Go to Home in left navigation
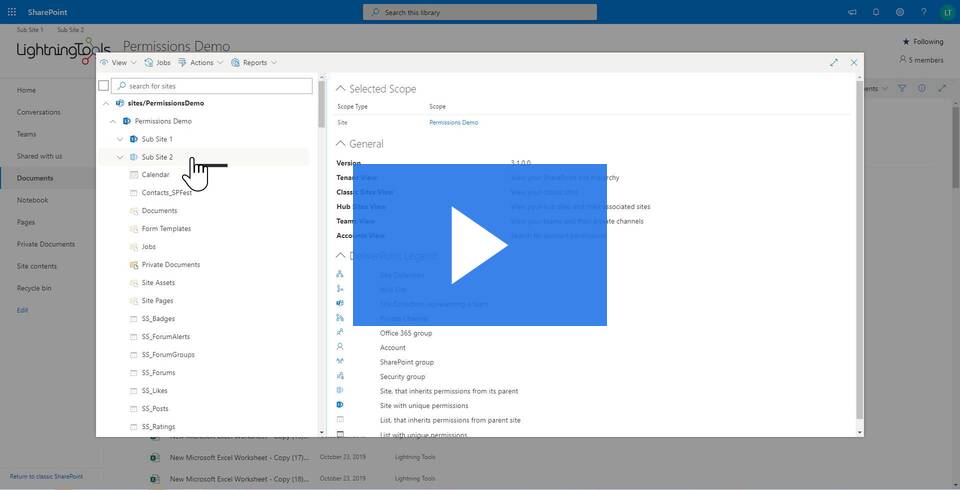 [26, 90]
